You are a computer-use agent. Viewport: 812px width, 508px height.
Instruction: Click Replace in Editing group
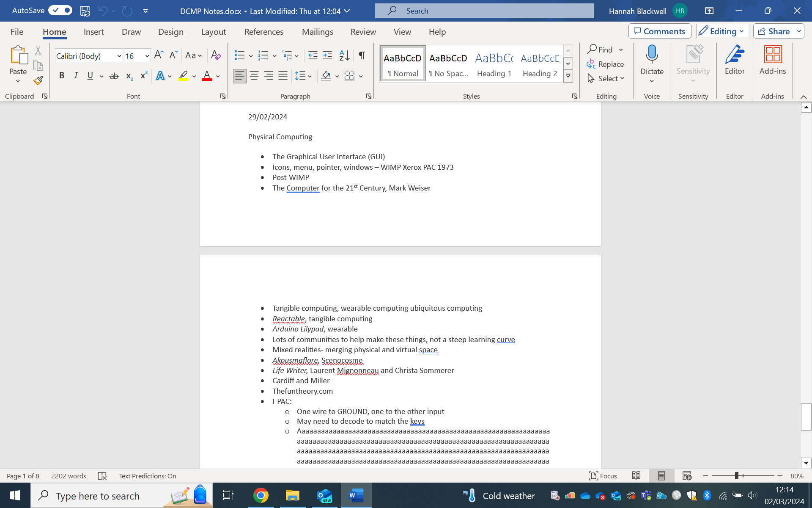pos(605,64)
